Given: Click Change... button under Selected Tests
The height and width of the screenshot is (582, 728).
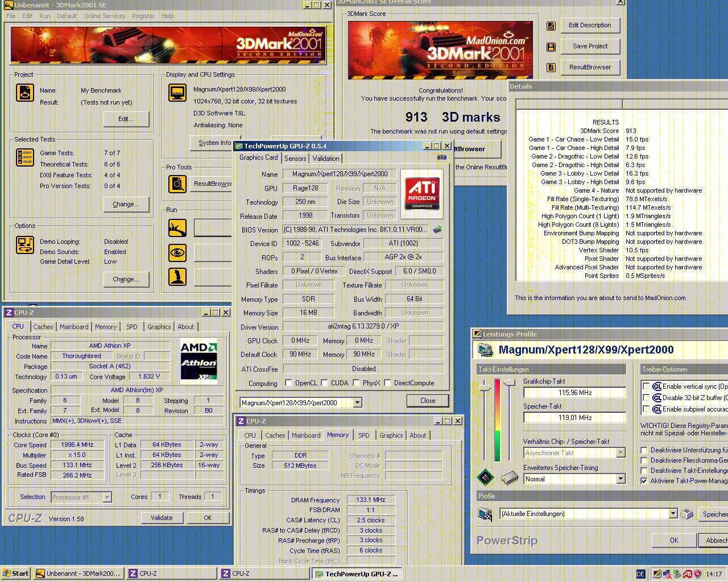Looking at the screenshot, I should coord(126,204).
